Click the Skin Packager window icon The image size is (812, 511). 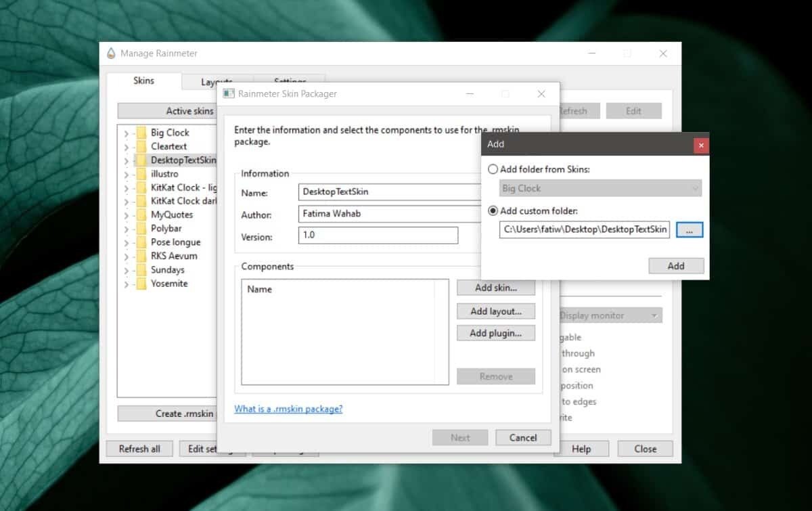point(229,94)
